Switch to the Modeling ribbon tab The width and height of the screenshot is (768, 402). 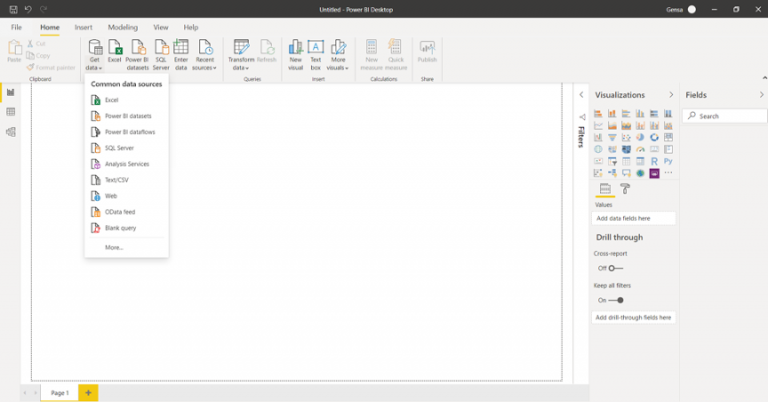122,27
